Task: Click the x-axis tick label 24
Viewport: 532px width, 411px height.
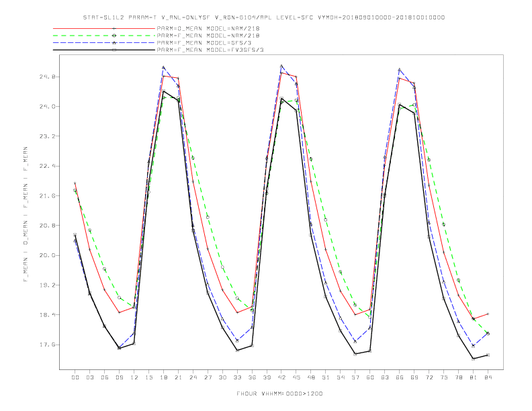Action: click(x=193, y=377)
